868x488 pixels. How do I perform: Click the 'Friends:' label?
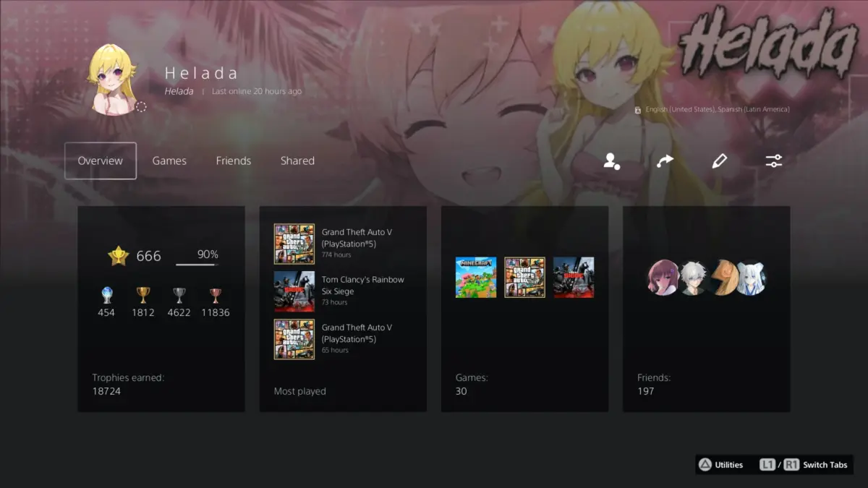[654, 377]
